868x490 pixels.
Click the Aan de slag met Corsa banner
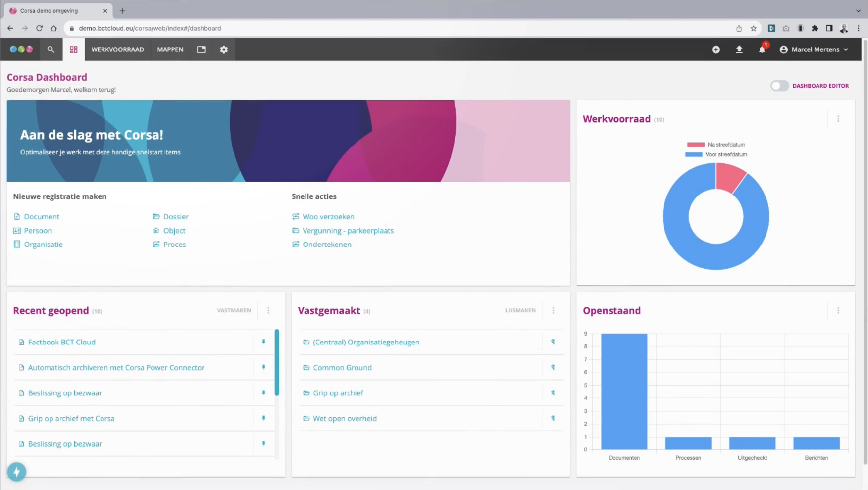(x=288, y=141)
